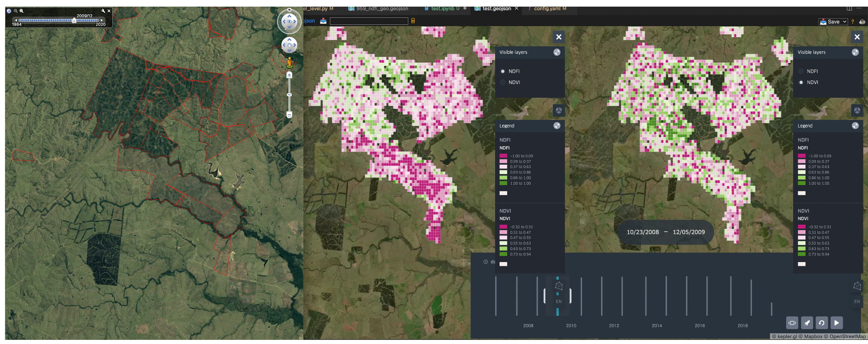Click the OpenStreetMap attribution link
The height and width of the screenshot is (344, 868).
click(x=847, y=337)
